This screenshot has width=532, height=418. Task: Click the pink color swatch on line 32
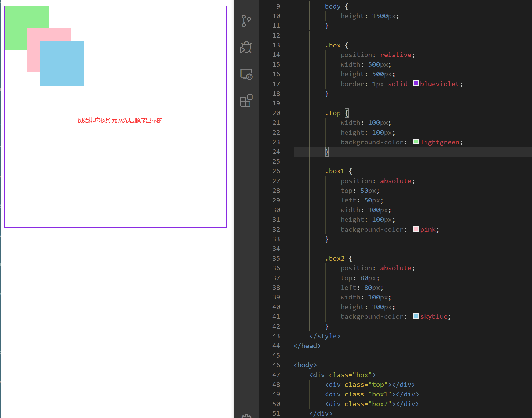pyautogui.click(x=416, y=229)
